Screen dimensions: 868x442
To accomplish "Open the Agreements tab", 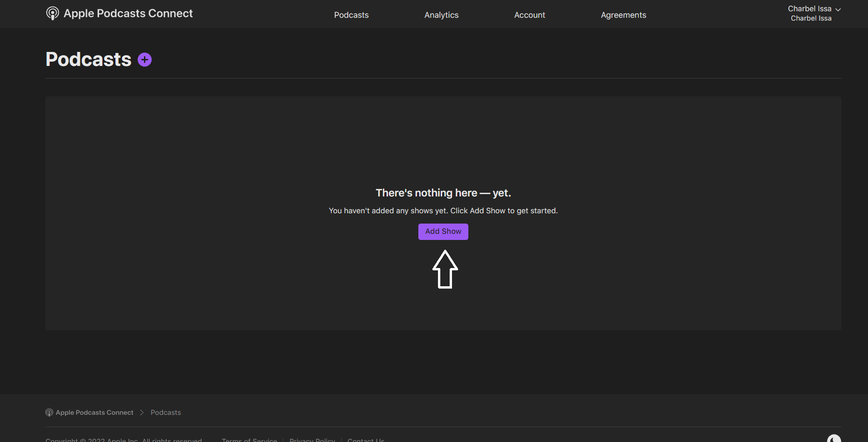I will click(x=624, y=15).
